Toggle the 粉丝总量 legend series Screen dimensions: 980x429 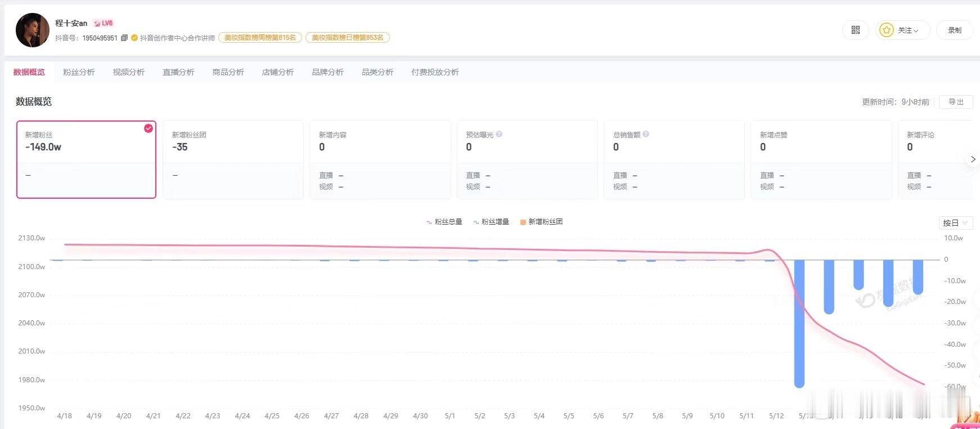coord(444,222)
